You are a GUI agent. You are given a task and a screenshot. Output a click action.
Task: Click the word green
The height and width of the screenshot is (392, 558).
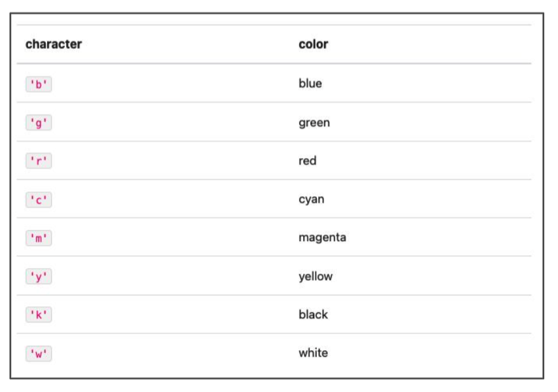(314, 123)
